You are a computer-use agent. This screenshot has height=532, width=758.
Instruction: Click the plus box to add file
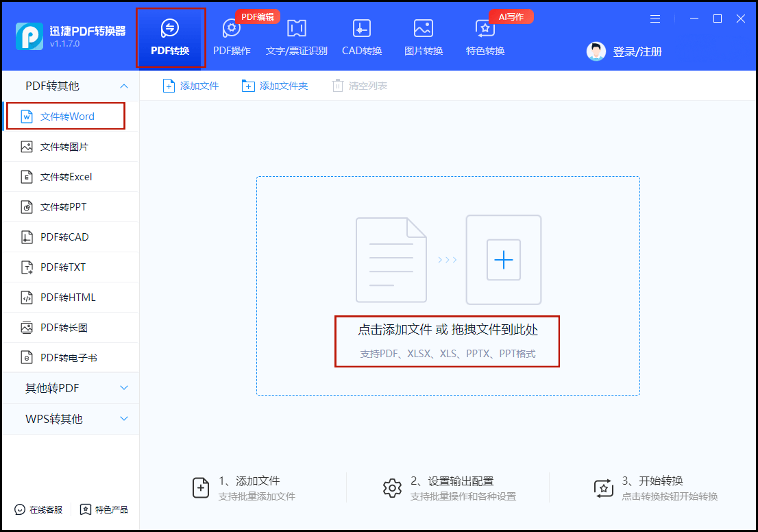click(503, 260)
